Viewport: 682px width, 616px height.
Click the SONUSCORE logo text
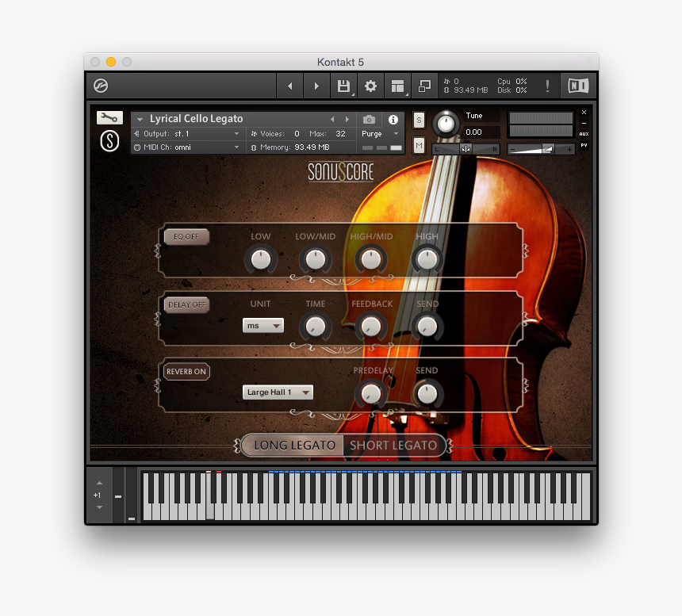(x=340, y=172)
